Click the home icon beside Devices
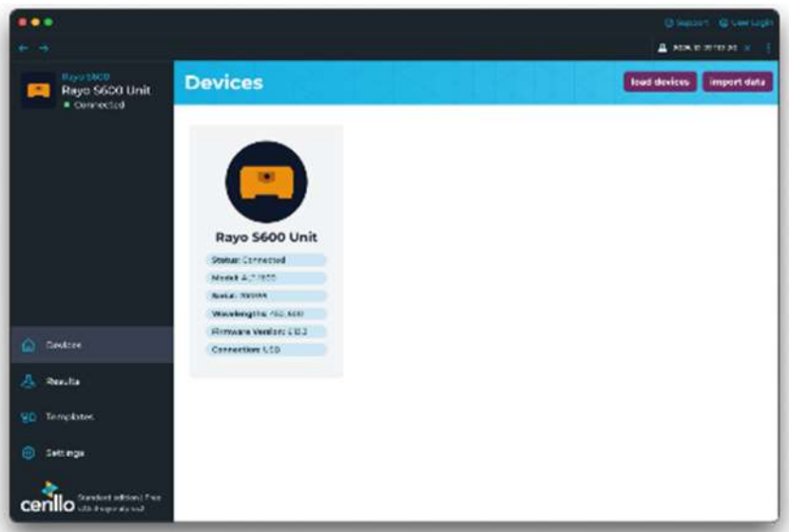The width and height of the screenshot is (789, 532). [x=29, y=345]
